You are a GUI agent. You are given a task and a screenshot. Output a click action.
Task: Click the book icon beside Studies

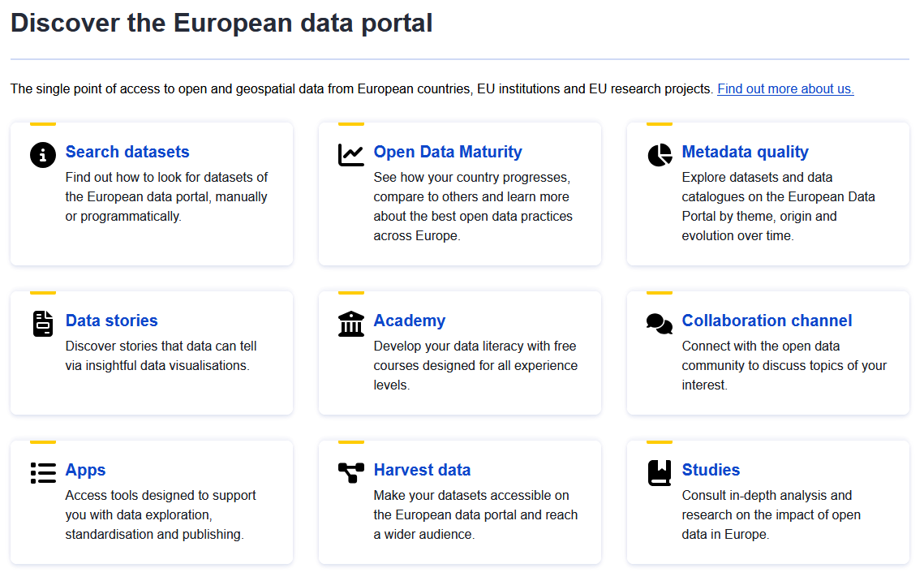[660, 472]
